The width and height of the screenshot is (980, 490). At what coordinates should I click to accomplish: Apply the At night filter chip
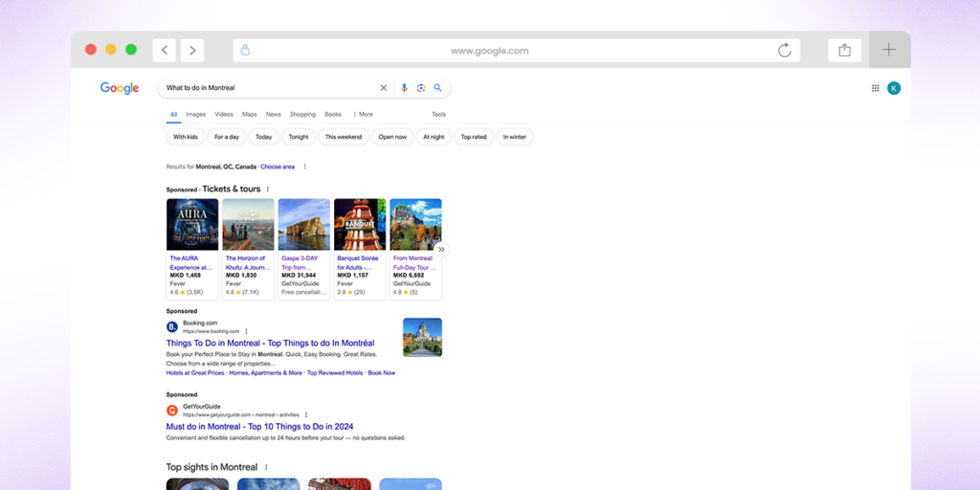click(434, 137)
